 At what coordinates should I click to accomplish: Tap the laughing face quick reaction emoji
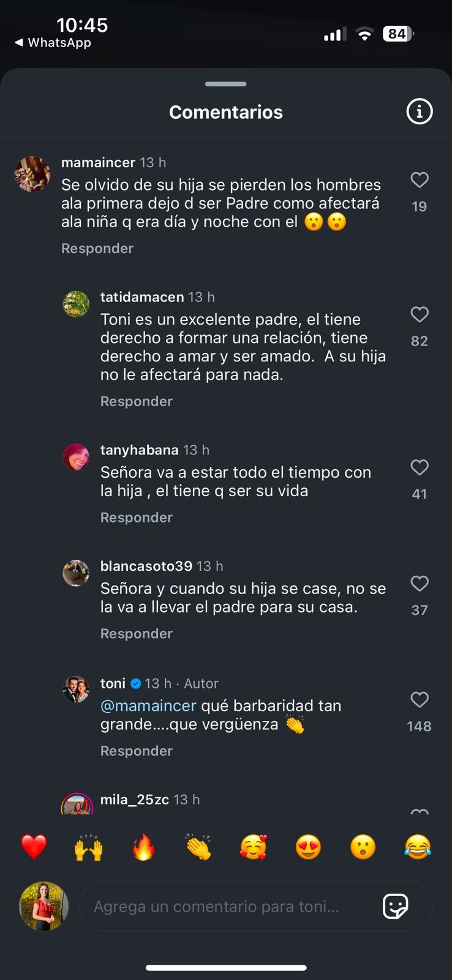418,847
